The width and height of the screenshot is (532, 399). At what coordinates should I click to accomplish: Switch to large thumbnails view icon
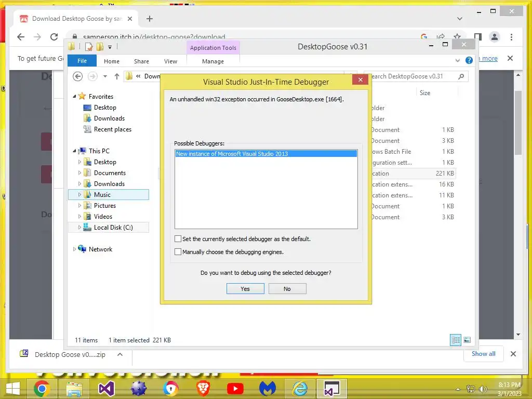[467, 340]
